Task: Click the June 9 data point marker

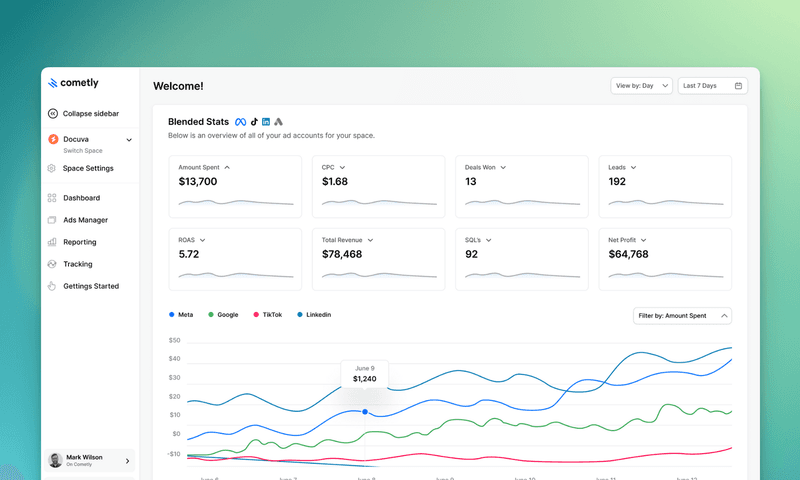Action: pos(365,412)
